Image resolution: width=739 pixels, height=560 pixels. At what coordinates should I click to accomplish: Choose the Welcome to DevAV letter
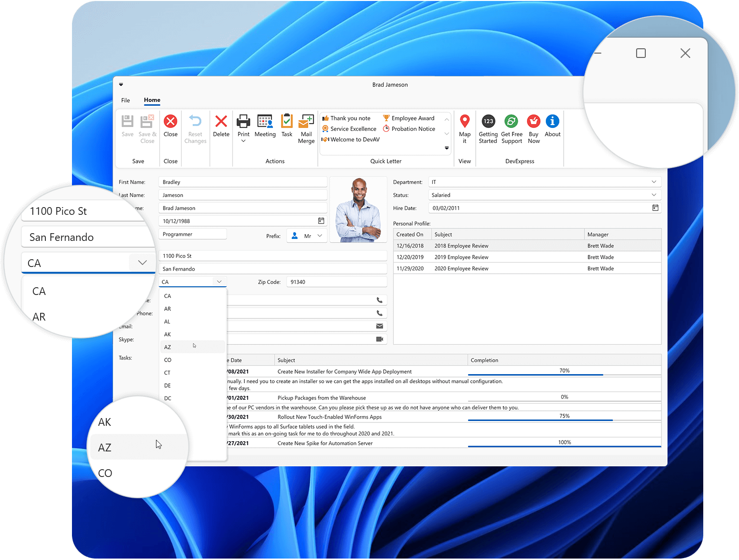(351, 140)
